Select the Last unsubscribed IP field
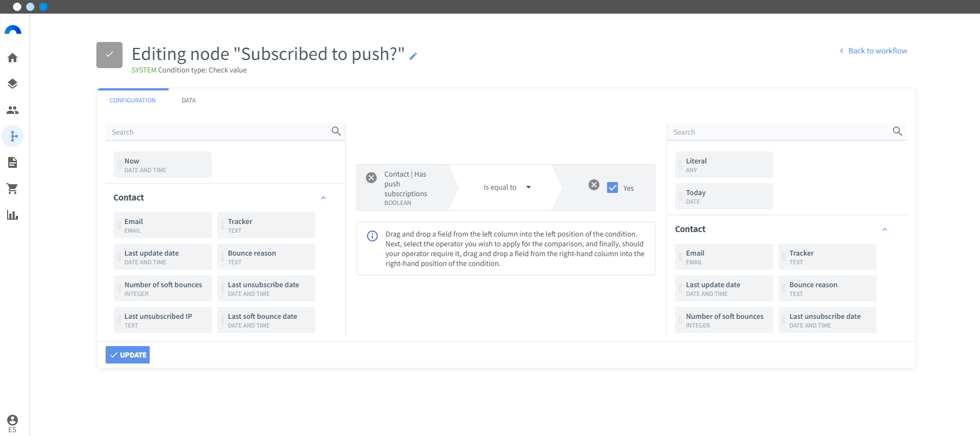The height and width of the screenshot is (436, 980). point(163,320)
